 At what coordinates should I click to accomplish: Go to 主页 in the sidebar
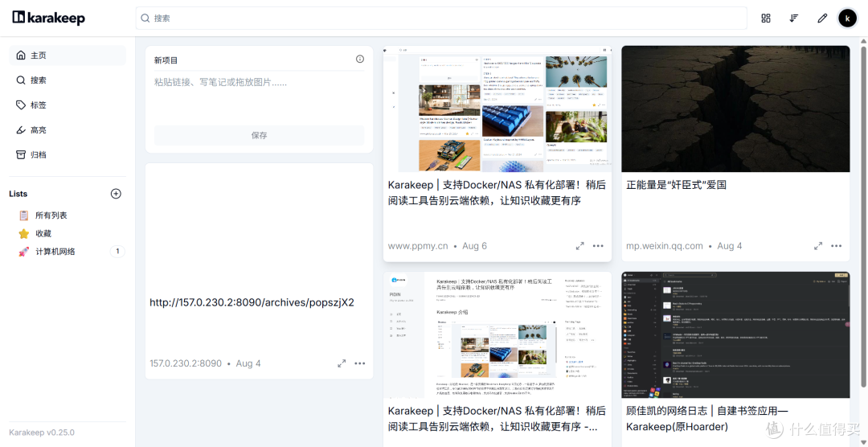(x=68, y=55)
